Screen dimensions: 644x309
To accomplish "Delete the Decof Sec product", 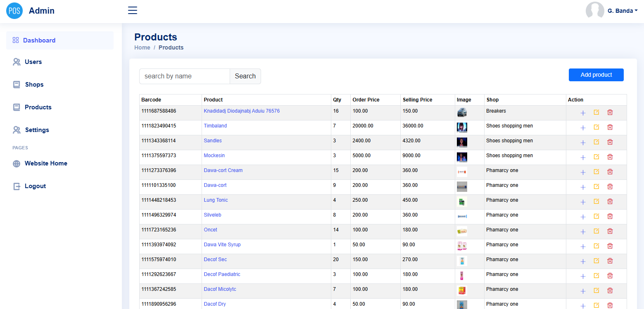I will [x=610, y=261].
